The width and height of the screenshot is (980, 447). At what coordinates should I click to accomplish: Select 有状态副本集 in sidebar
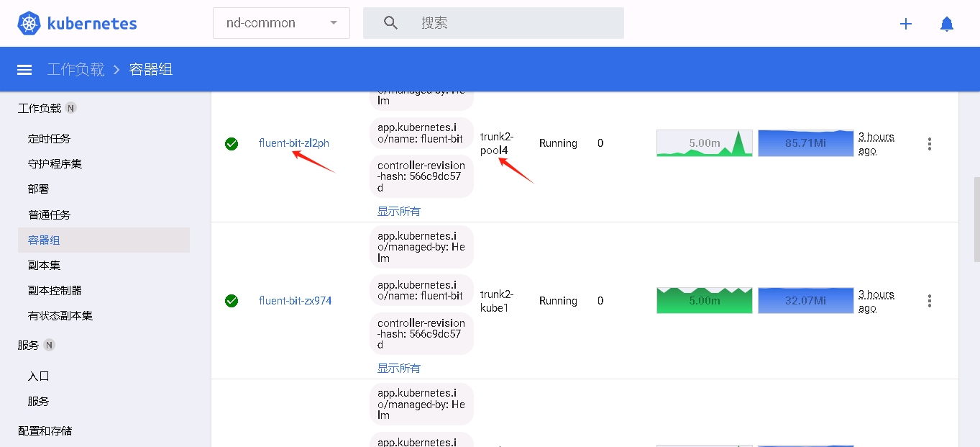60,316
